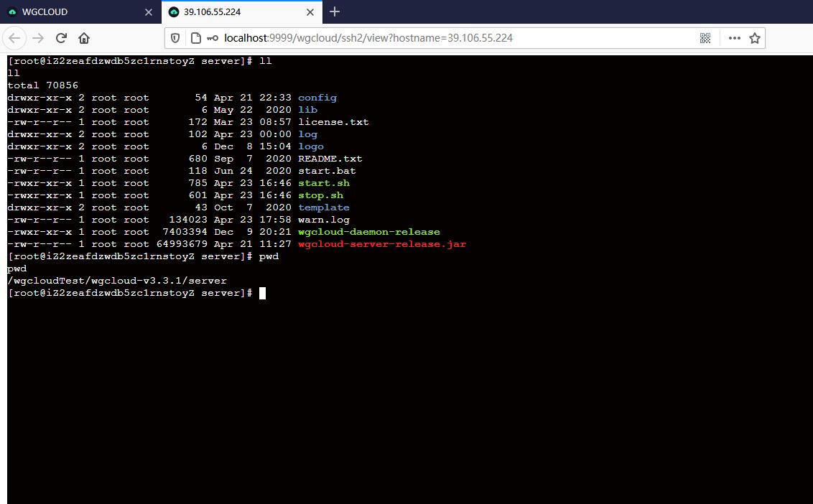This screenshot has height=504, width=813.
Task: Open the key permissions icon in address bar
Action: tap(213, 38)
